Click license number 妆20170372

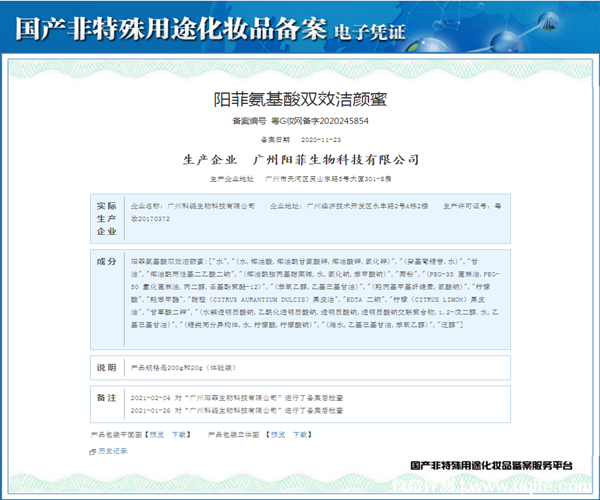click(x=150, y=219)
